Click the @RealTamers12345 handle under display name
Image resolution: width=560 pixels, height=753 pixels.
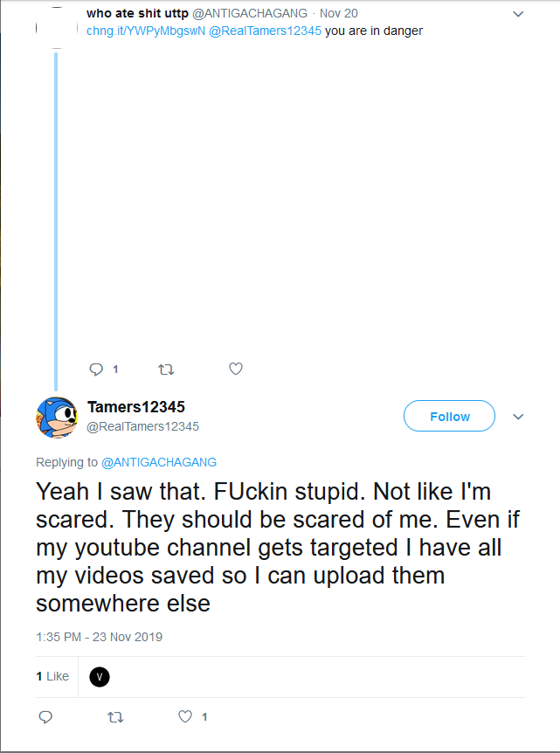(143, 426)
